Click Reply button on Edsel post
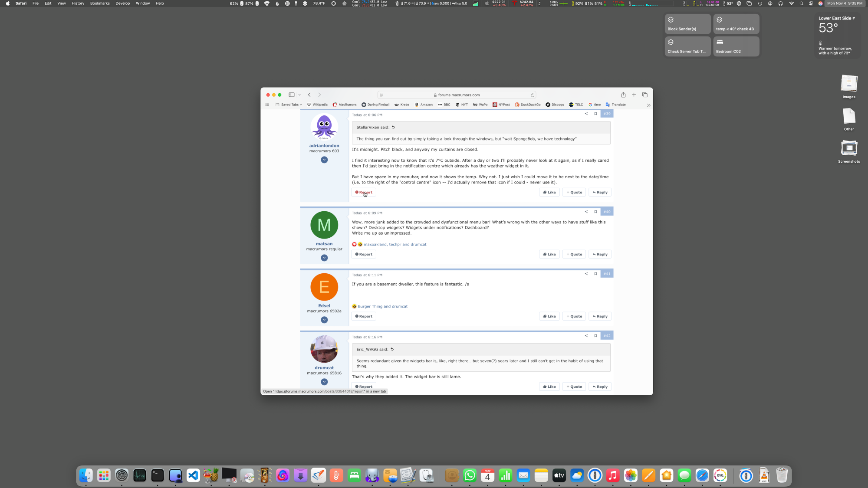 pyautogui.click(x=600, y=316)
